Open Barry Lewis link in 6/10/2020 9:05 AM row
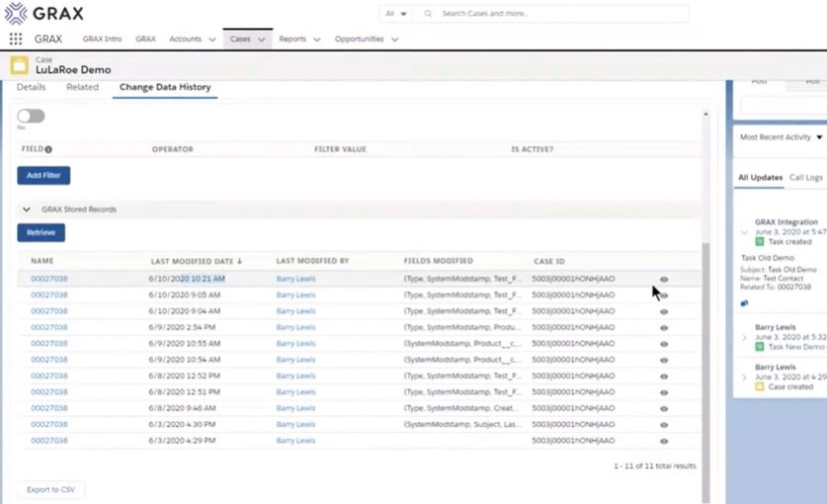 click(x=295, y=295)
